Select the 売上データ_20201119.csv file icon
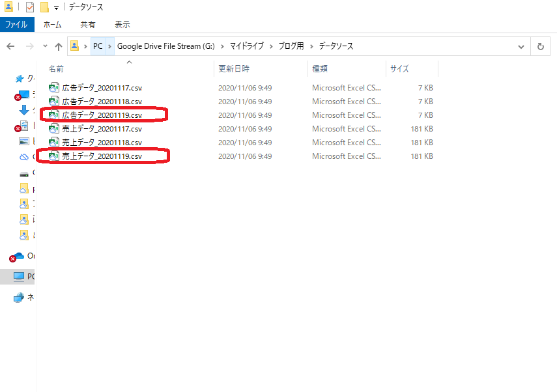The height and width of the screenshot is (392, 557). pos(54,156)
